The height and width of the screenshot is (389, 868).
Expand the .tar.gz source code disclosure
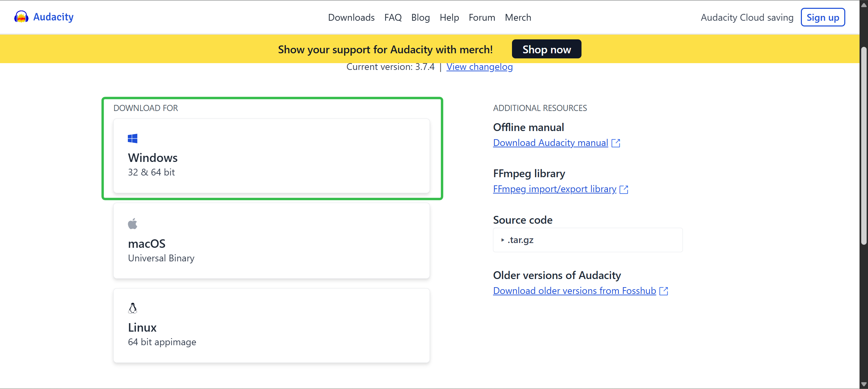pos(588,240)
